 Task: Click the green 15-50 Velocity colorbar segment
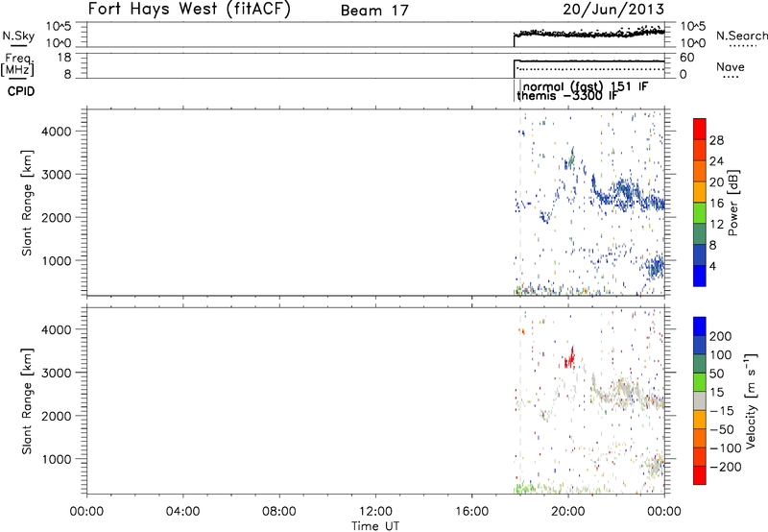pyautogui.click(x=700, y=382)
